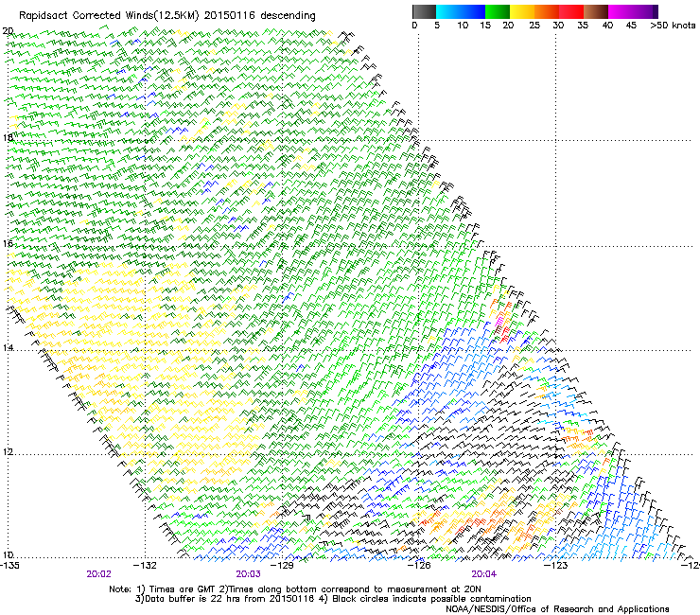Click the latitude label '20'

click(x=8, y=31)
